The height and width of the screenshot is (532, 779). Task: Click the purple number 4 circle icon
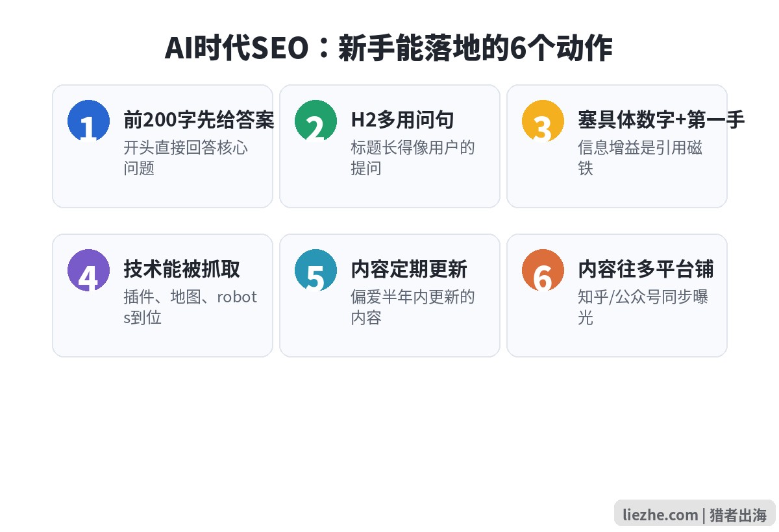88,270
